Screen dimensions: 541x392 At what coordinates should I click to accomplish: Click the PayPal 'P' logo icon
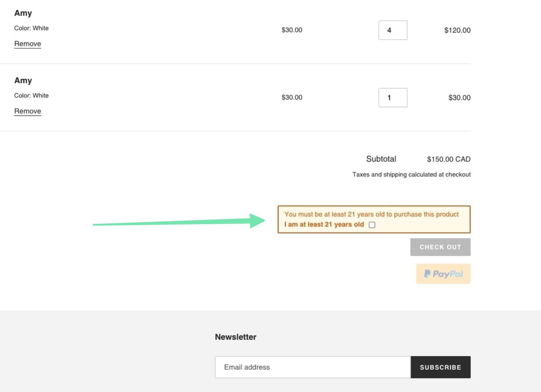pos(427,274)
